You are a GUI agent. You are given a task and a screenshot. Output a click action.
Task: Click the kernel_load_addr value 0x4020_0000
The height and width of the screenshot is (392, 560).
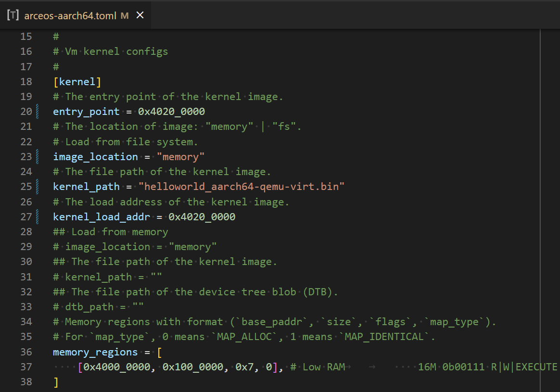tap(202, 217)
